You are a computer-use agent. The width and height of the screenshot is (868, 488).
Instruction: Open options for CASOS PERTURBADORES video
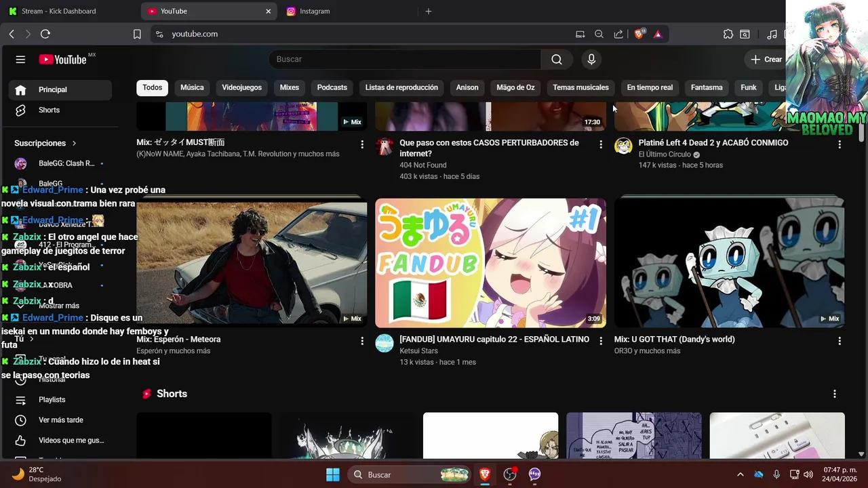coord(601,144)
